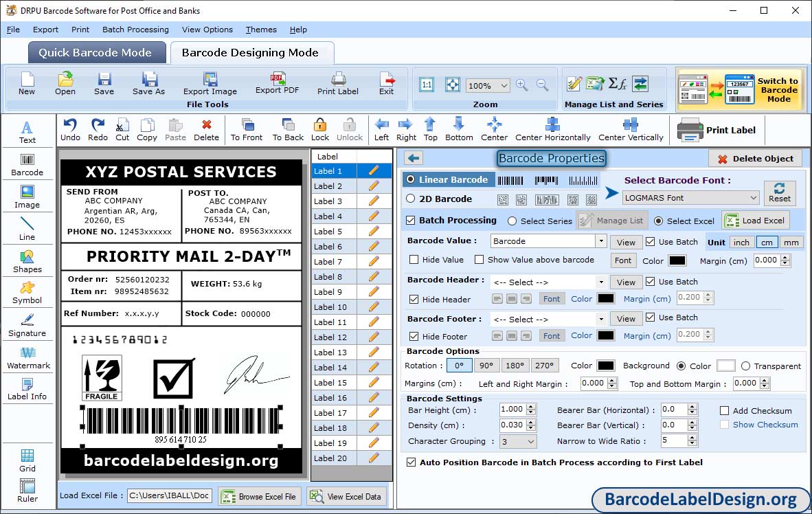Viewport: 812px width, 514px height.
Task: Expand the Barcode Value dropdown
Action: (600, 241)
